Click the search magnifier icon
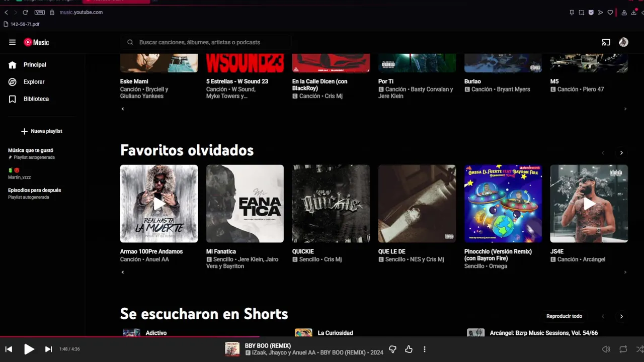The image size is (644, 362). (130, 42)
